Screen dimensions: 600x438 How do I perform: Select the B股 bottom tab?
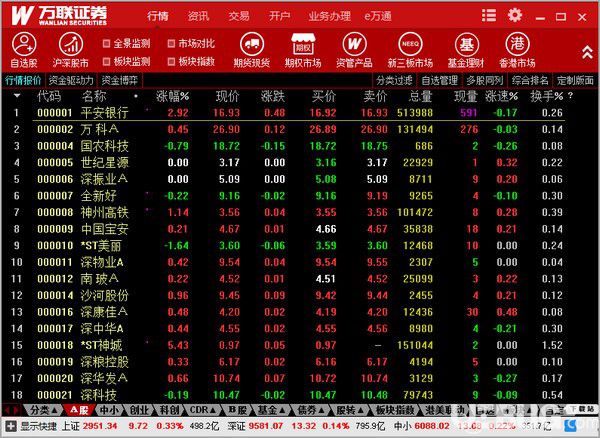pyautogui.click(x=237, y=410)
